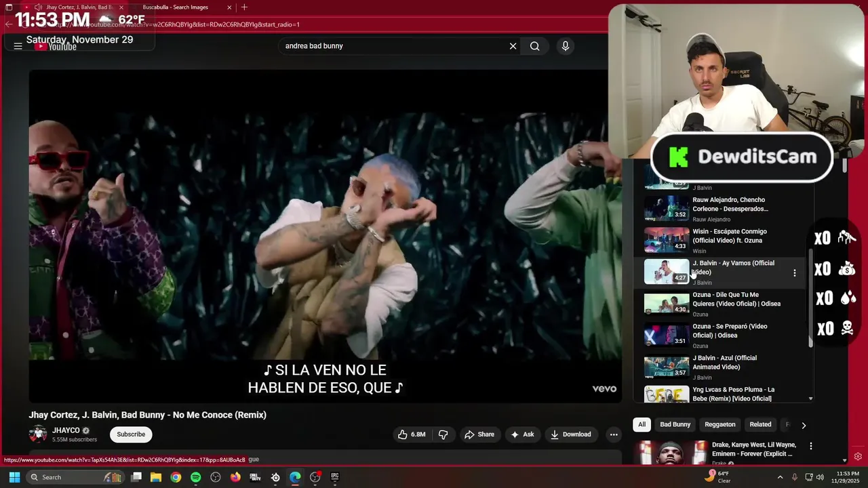Click the browser back arrow
Image resolution: width=868 pixels, height=488 pixels.
point(8,24)
